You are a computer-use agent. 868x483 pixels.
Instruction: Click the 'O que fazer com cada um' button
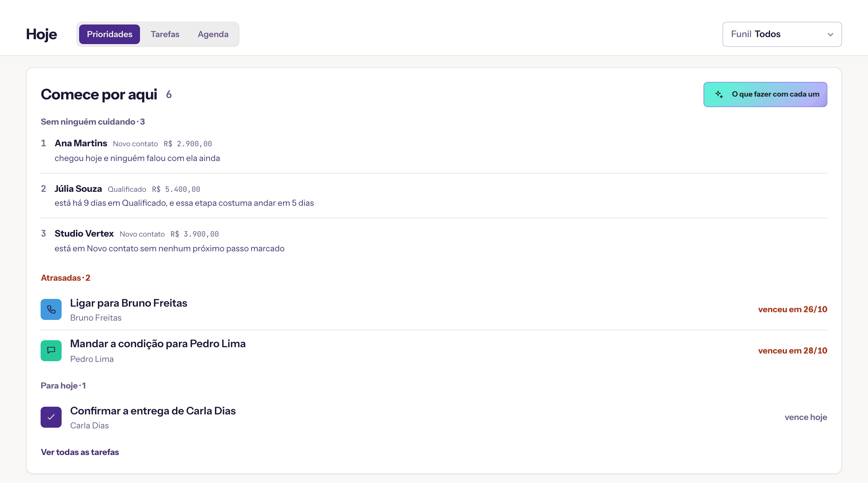pos(765,94)
